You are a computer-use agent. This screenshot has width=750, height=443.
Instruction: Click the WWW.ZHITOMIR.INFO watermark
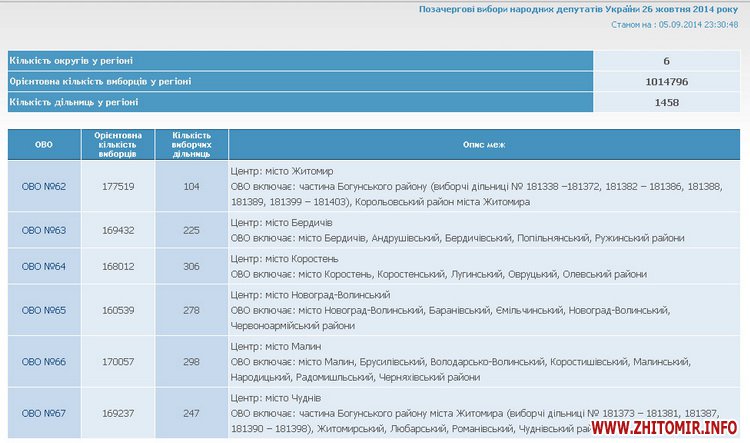coord(666,429)
